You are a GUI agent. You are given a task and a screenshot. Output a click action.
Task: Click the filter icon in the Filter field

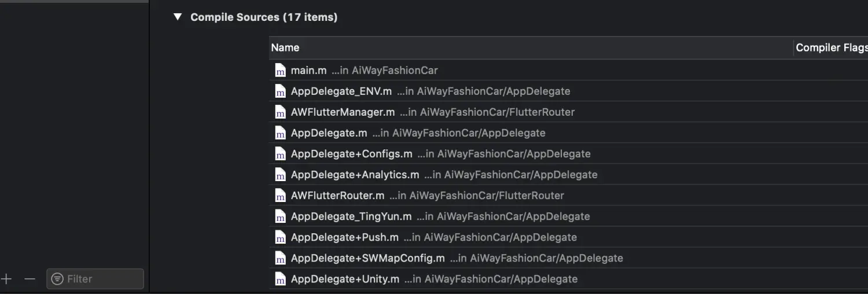click(57, 279)
